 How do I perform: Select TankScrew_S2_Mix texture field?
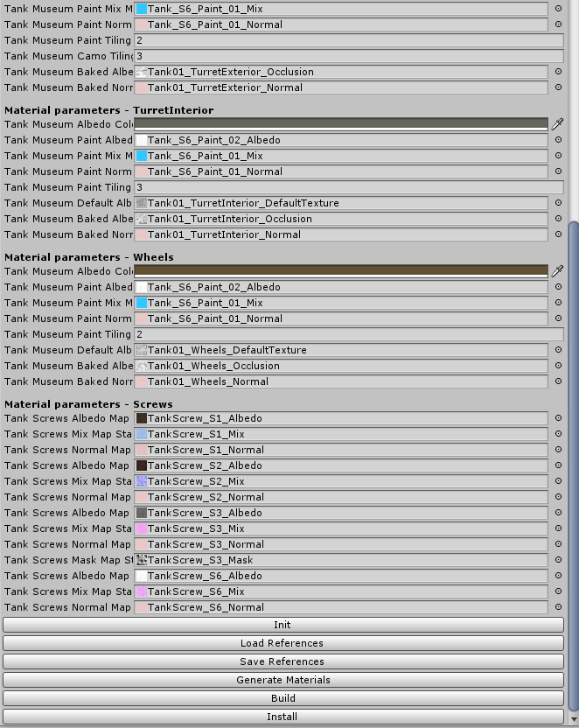coord(341,481)
